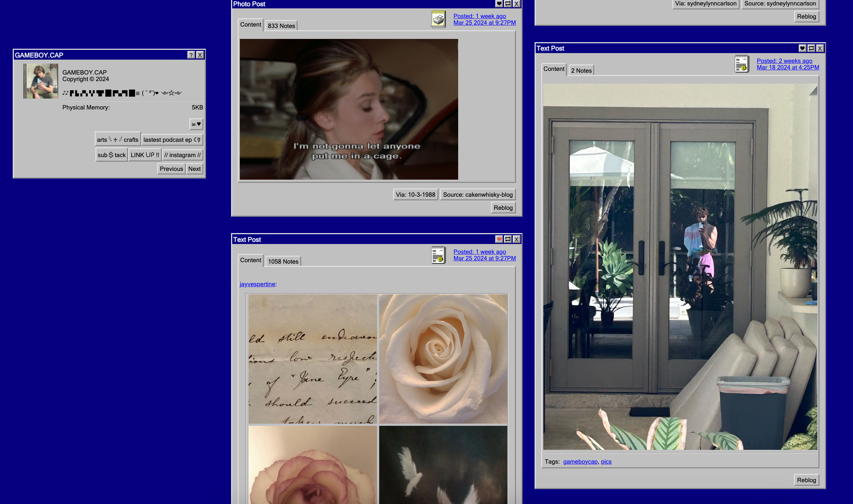Open the envelope heart message button
Screen dimensions: 853x504
click(x=196, y=124)
